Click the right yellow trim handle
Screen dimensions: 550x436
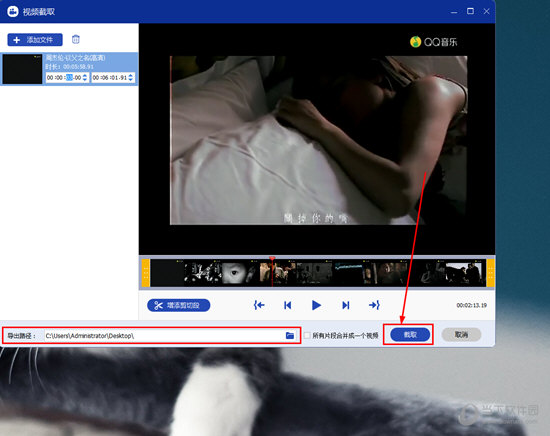pos(490,273)
